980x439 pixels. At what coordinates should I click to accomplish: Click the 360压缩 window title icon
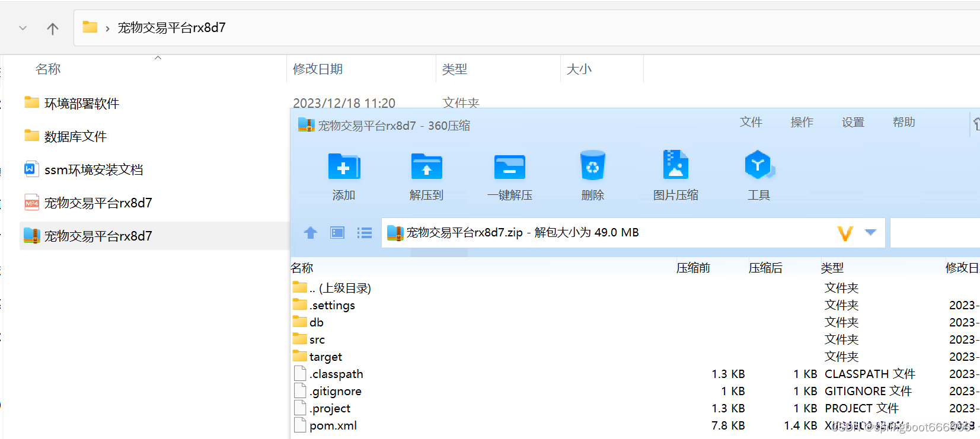(306, 125)
